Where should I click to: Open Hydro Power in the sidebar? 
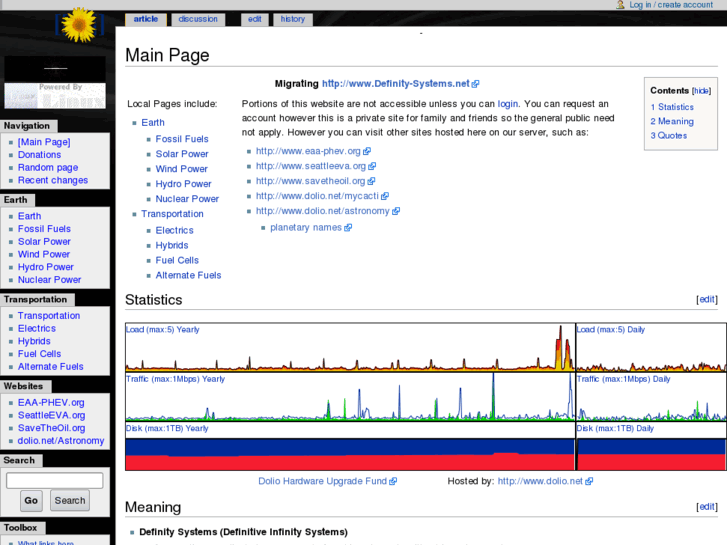click(45, 267)
